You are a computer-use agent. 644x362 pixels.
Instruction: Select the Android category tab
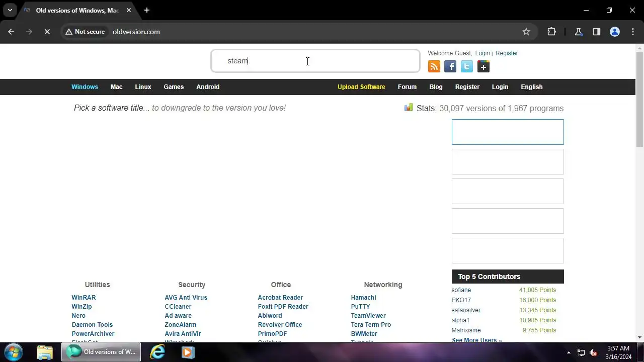[208, 87]
